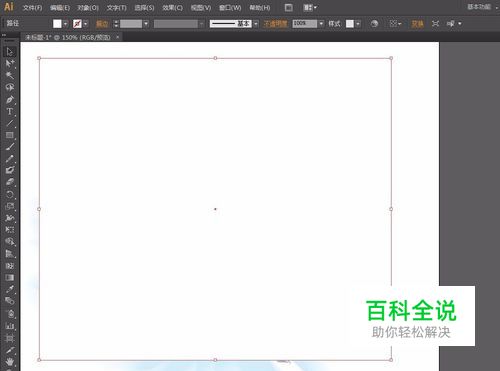Image resolution: width=500 pixels, height=371 pixels.
Task: Select the Hand tool
Action: pyautogui.click(x=10, y=362)
